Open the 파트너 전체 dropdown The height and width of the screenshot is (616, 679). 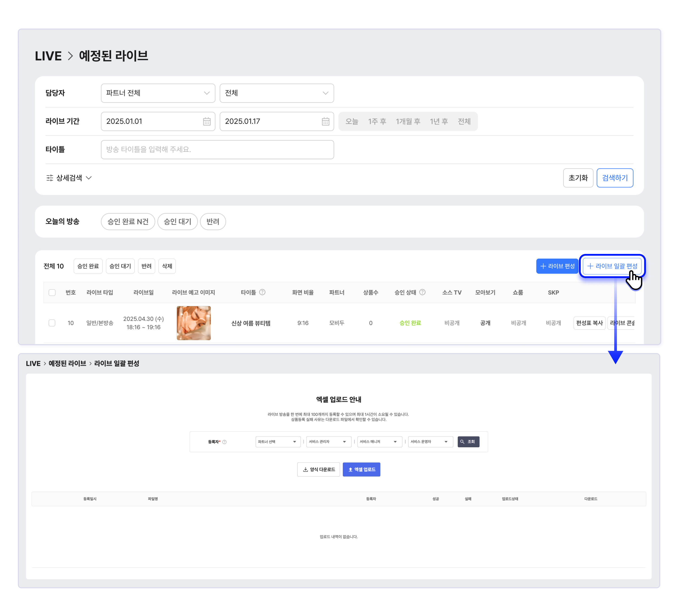point(158,93)
